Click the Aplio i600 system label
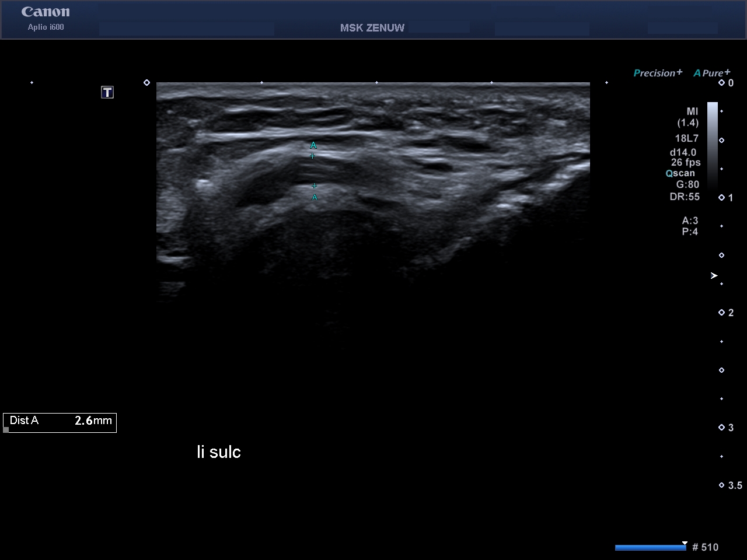 pos(46,27)
